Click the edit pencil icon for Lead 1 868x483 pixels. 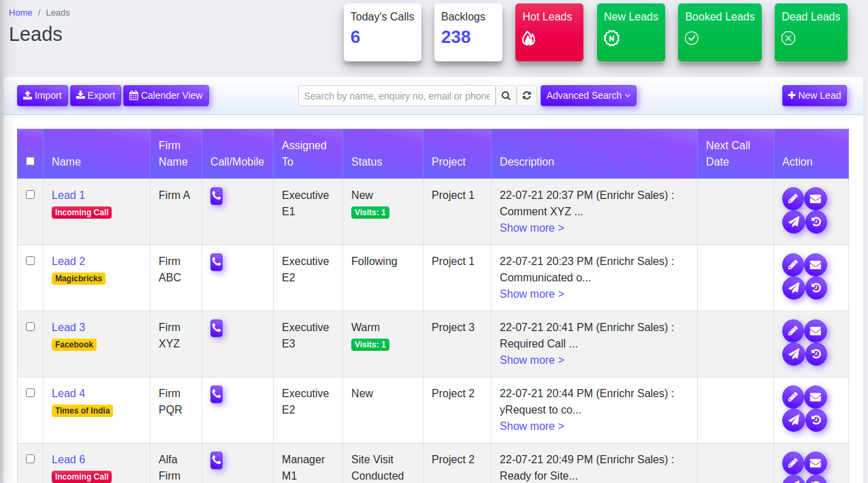point(793,199)
